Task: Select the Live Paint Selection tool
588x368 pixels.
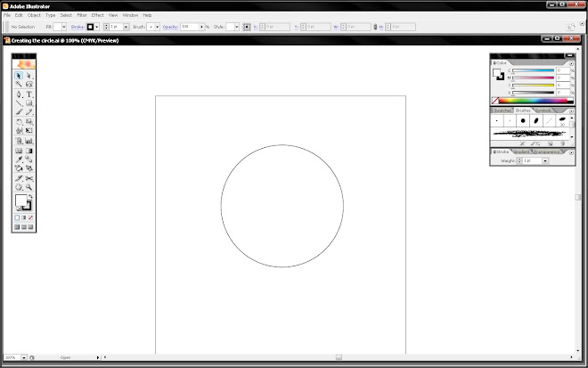Action: 29,168
